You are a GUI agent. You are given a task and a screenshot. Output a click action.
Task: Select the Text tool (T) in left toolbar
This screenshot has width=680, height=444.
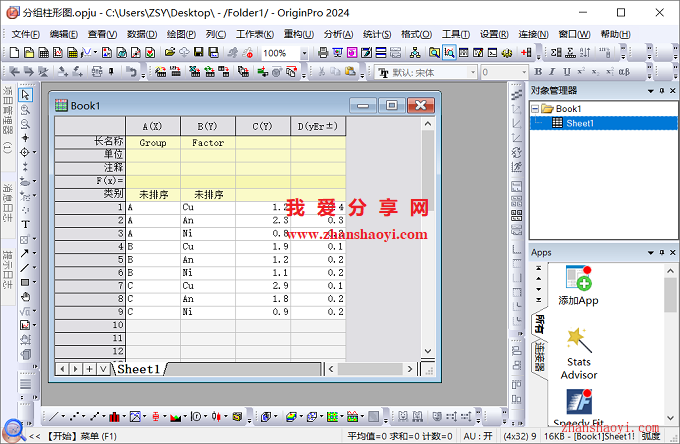[x=25, y=224]
